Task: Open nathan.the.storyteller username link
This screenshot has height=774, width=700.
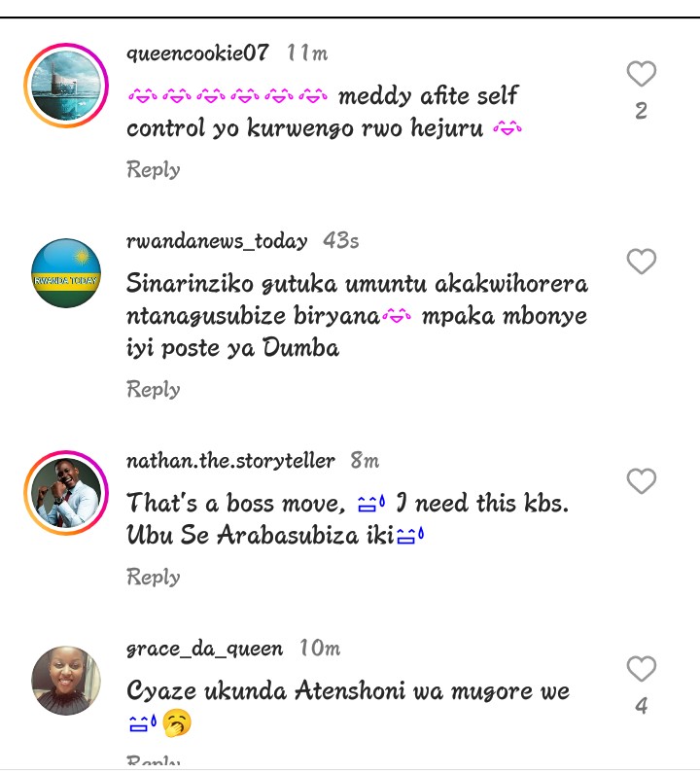Action: 230,461
